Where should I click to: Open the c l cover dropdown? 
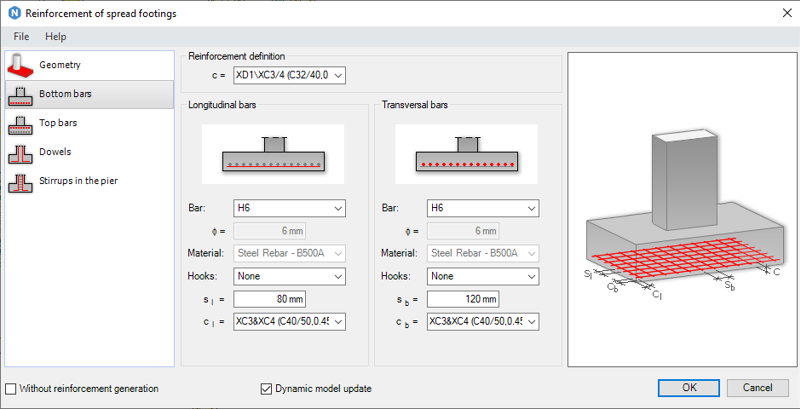(x=289, y=322)
